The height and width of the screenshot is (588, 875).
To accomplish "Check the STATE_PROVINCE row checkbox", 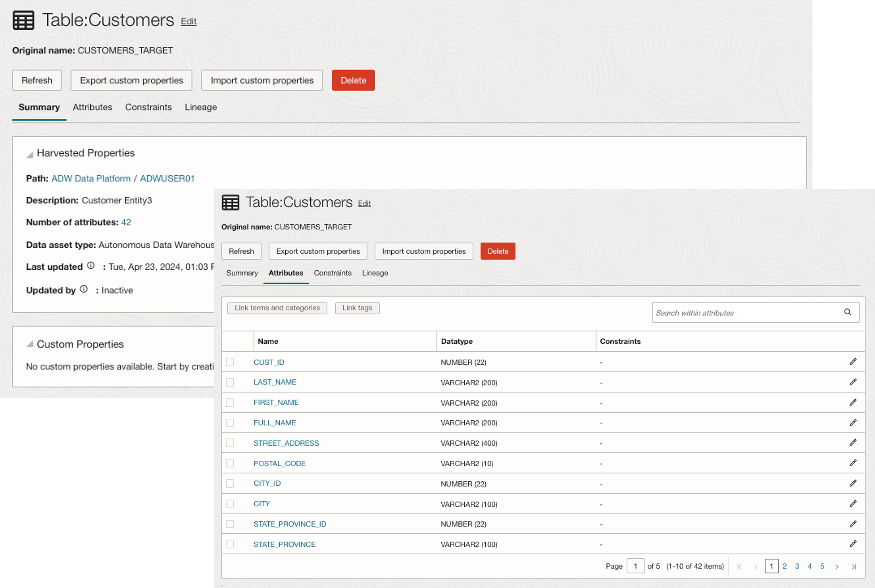I will point(230,544).
